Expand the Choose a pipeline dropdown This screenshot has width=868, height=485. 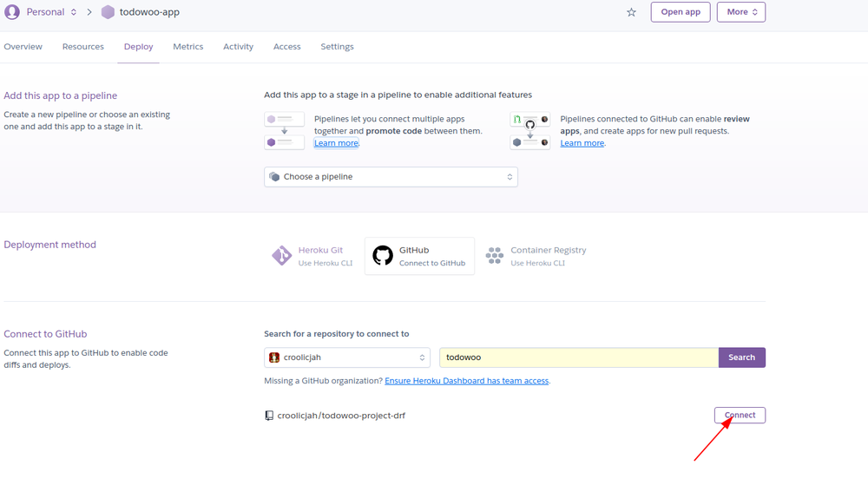391,177
